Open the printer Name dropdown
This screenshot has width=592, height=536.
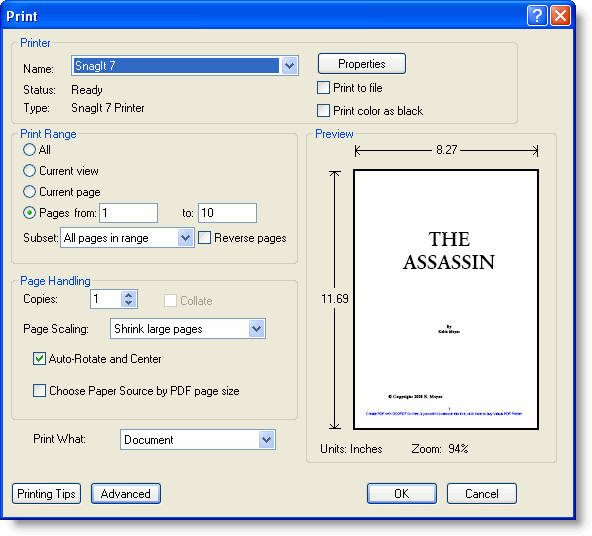tap(289, 66)
